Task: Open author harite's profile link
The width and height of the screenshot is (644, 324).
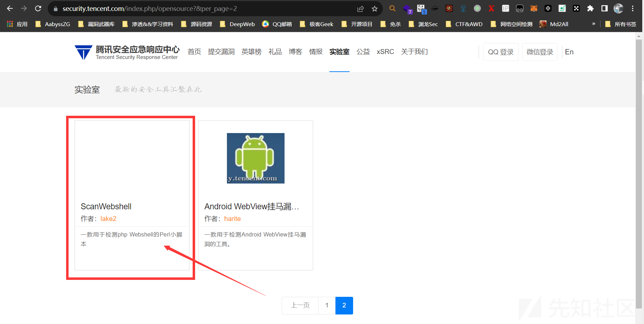Action: click(232, 219)
